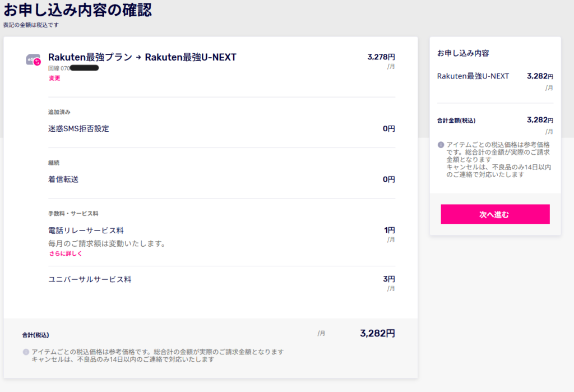
Task: Click the 手数料・サービス料 section label
Action: click(x=73, y=214)
